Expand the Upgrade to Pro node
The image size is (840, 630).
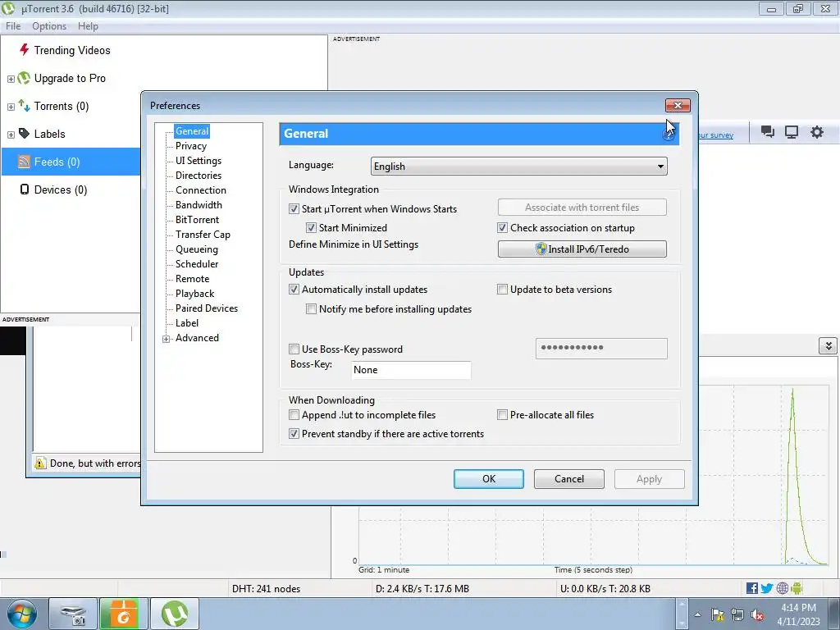pos(11,79)
